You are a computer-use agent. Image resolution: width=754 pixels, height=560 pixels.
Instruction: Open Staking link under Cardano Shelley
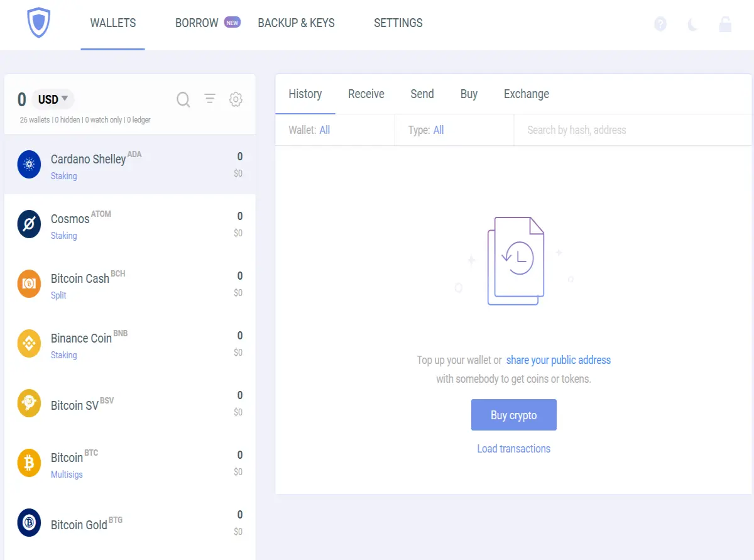[64, 176]
